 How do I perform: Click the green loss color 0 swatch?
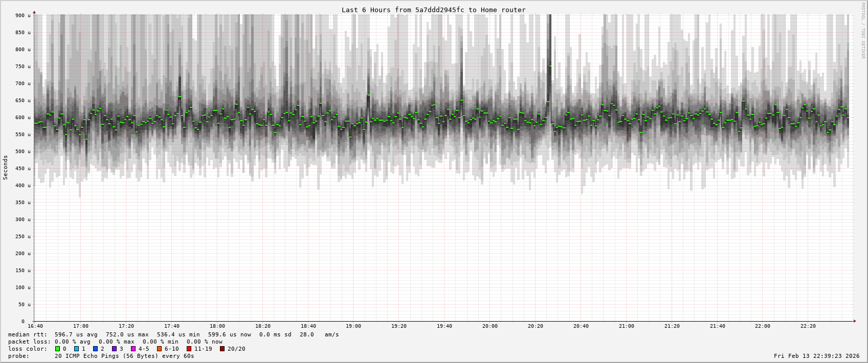(58, 349)
